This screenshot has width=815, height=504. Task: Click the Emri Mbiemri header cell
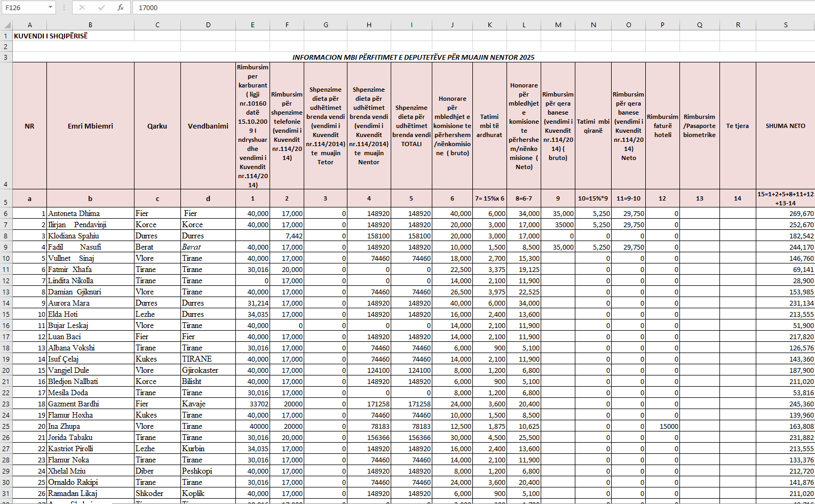coord(90,126)
